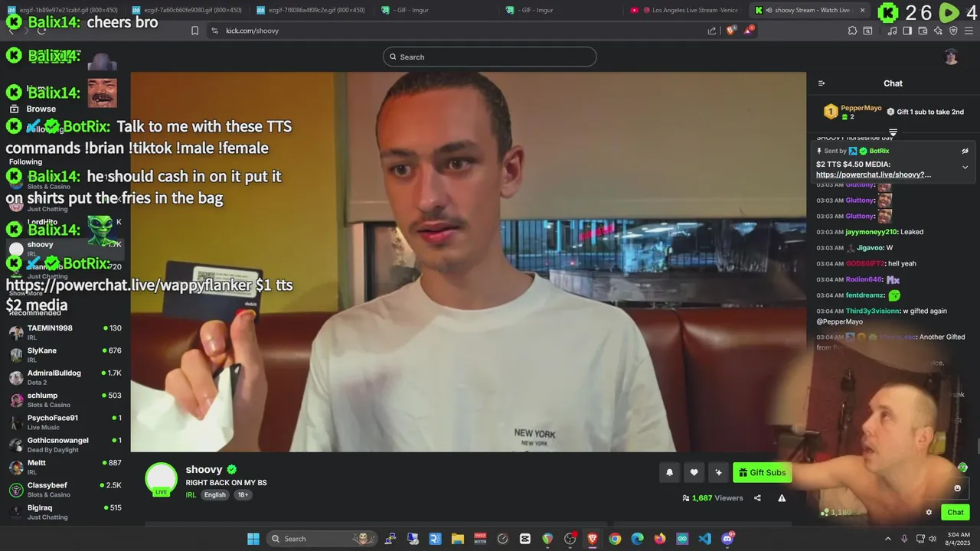This screenshot has height=551, width=980.
Task: Hide the pinned BotRix message
Action: pos(965,151)
